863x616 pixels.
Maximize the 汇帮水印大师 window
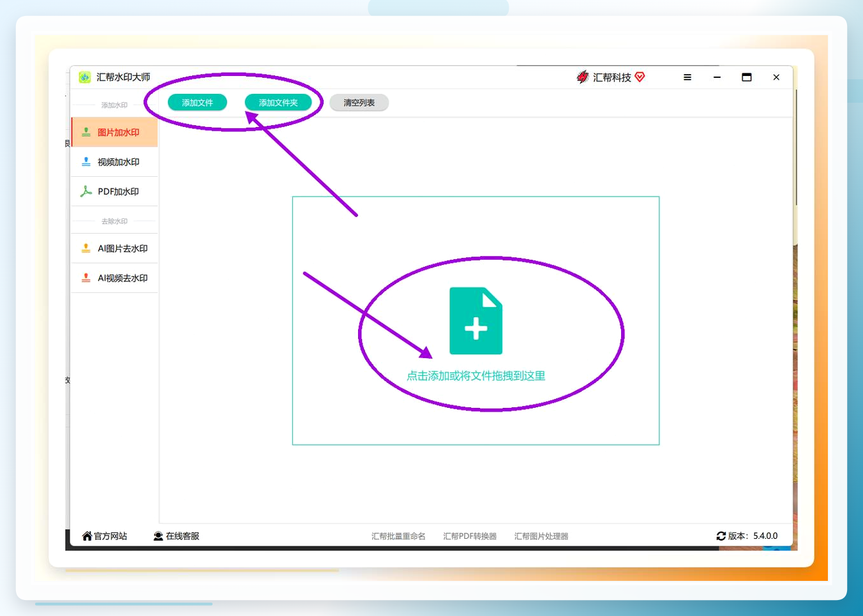(746, 77)
